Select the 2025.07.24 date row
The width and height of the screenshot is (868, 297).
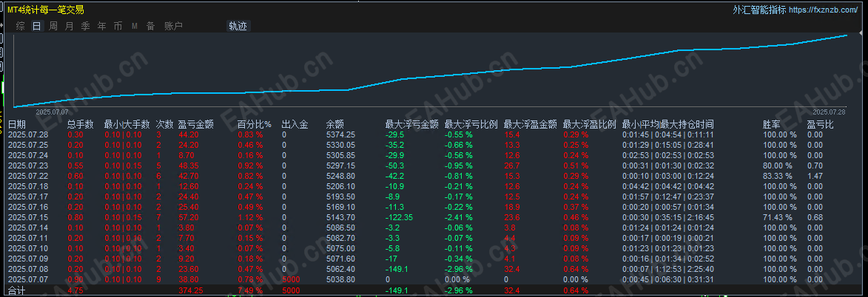click(x=28, y=155)
